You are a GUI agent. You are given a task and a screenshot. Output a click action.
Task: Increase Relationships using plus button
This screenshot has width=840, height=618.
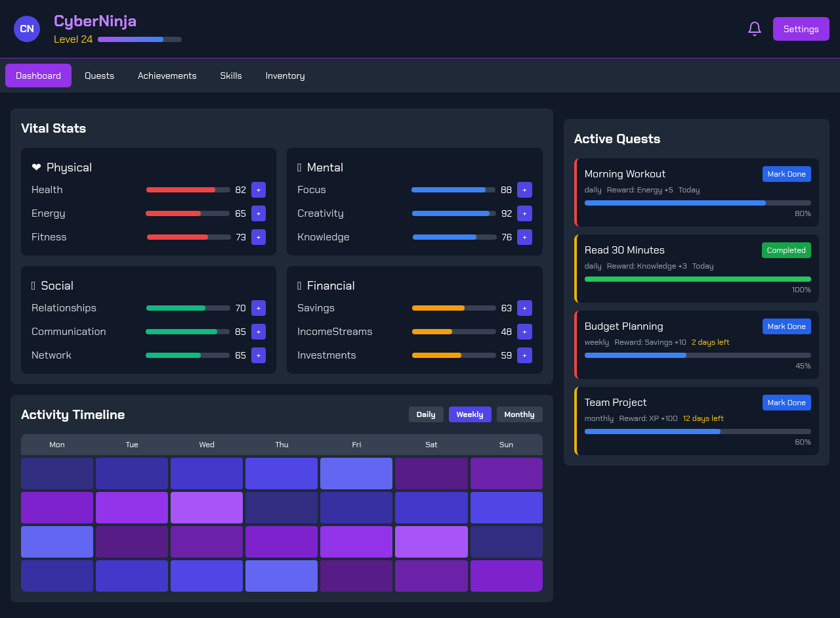pos(259,308)
